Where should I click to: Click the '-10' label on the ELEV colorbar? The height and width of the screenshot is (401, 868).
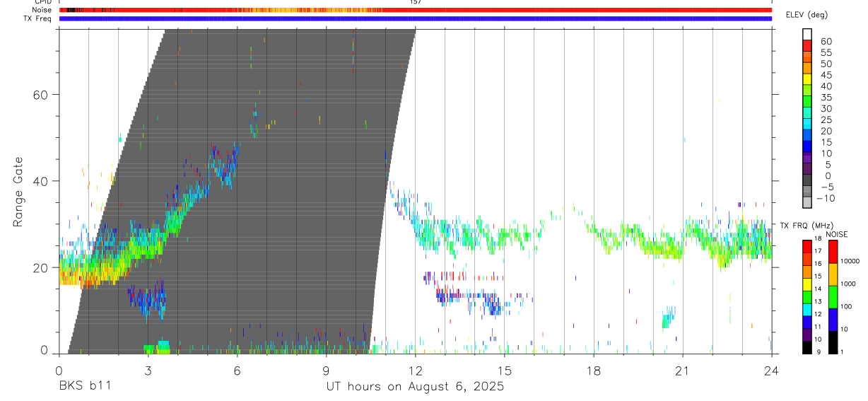827,199
